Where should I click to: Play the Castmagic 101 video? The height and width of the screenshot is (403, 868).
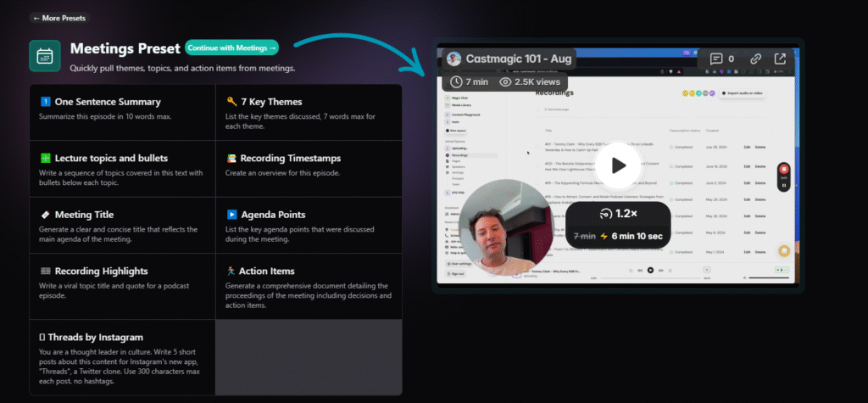point(619,166)
